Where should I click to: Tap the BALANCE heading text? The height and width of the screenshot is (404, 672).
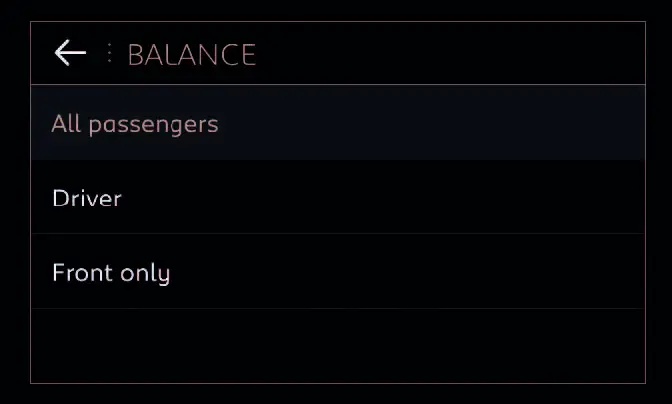[192, 54]
